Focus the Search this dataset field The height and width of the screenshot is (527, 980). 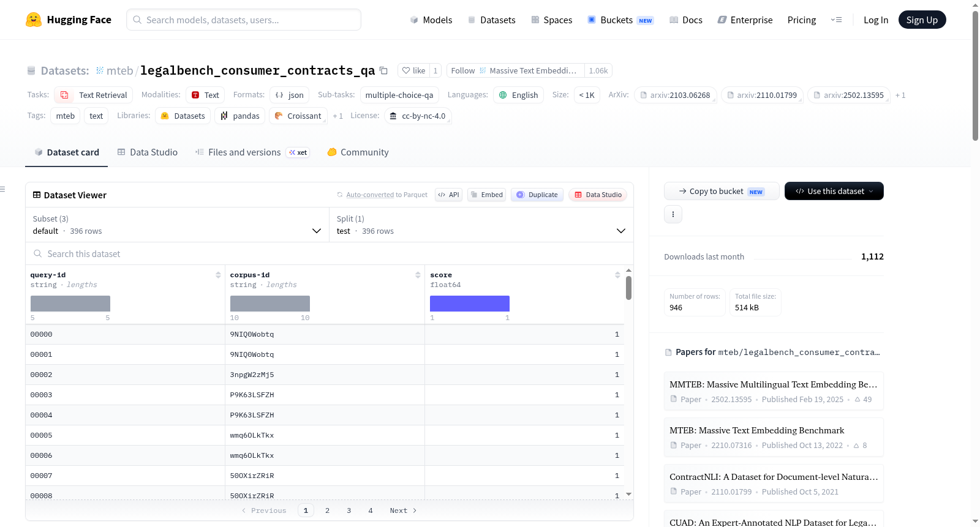click(330, 253)
